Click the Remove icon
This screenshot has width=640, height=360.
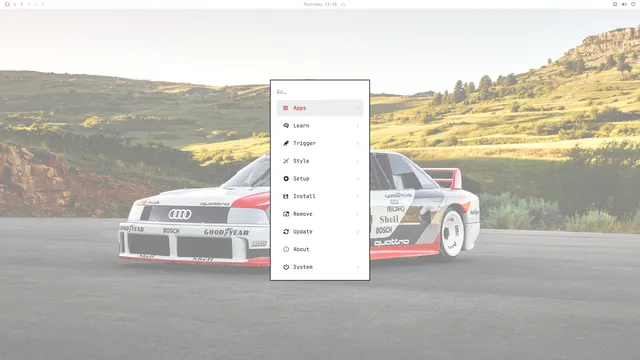pyautogui.click(x=286, y=214)
